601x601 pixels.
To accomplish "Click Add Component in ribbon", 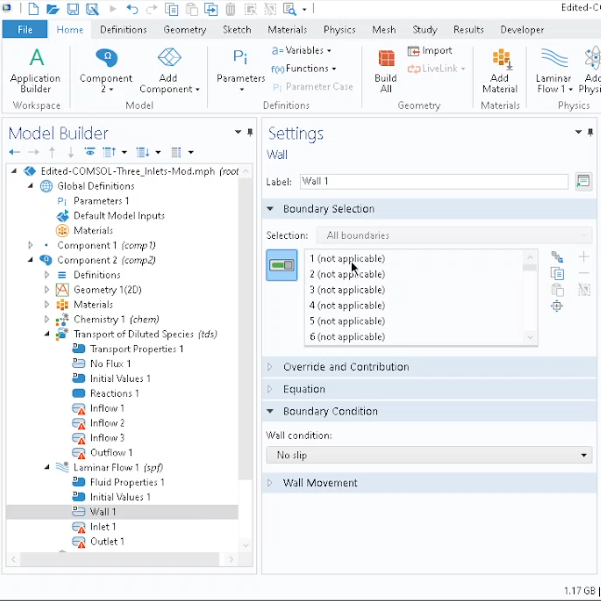I will click(169, 71).
